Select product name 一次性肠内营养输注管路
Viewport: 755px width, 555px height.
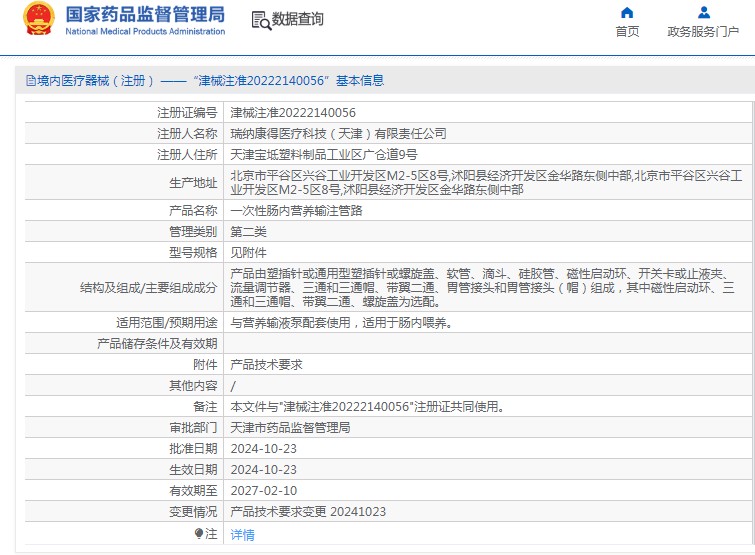point(296,210)
